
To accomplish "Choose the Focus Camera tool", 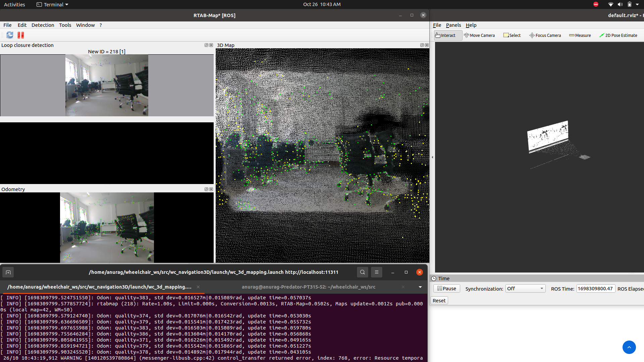I will pyautogui.click(x=545, y=36).
